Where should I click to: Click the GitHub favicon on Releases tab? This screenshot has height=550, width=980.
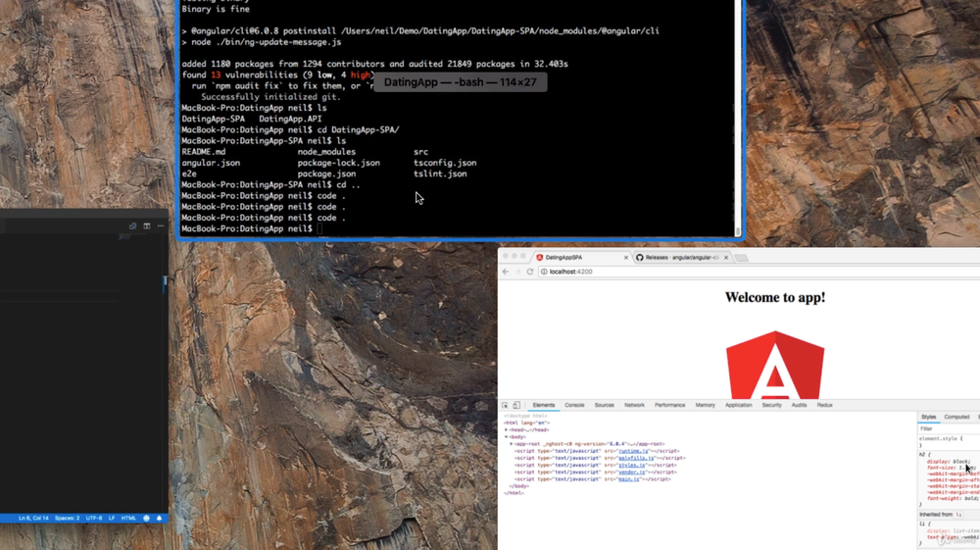coord(639,258)
